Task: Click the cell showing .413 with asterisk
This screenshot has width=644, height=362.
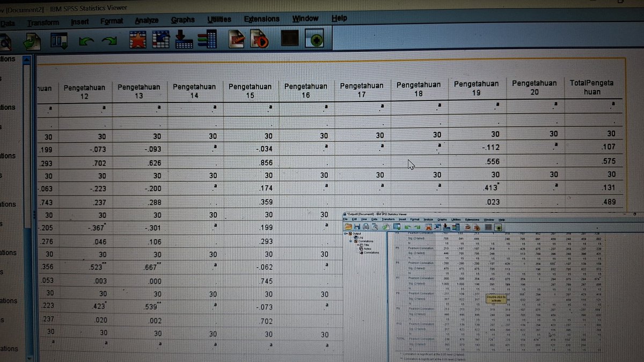Action: 492,188
